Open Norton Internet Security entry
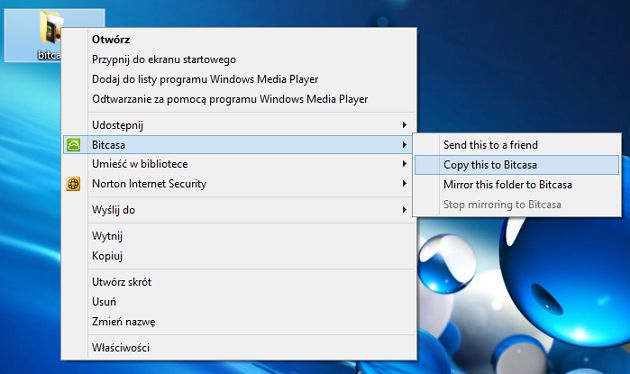Viewport: 630px width, 374px height. coord(239,184)
